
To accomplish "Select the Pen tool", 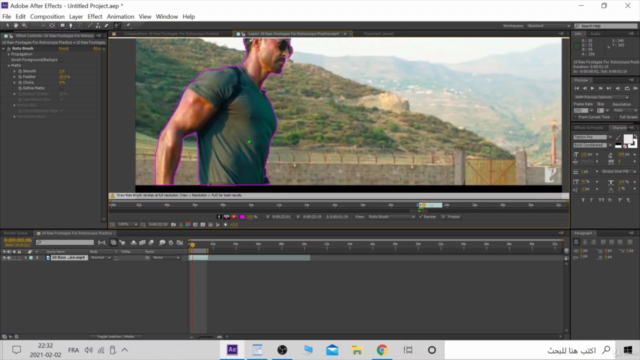I will (x=71, y=26).
